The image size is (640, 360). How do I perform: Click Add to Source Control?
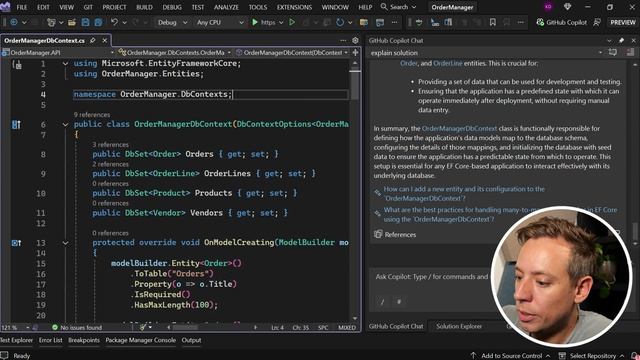pos(511,356)
